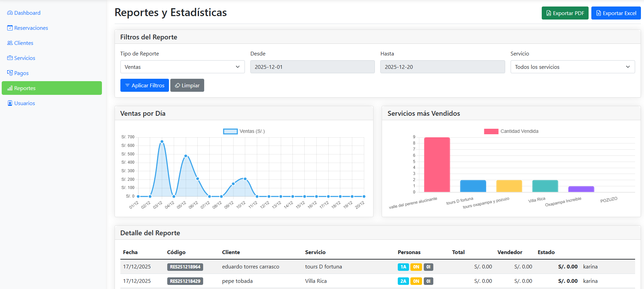644x289 pixels.
Task: Click the Dashboard speedometer icon
Action: [x=10, y=13]
